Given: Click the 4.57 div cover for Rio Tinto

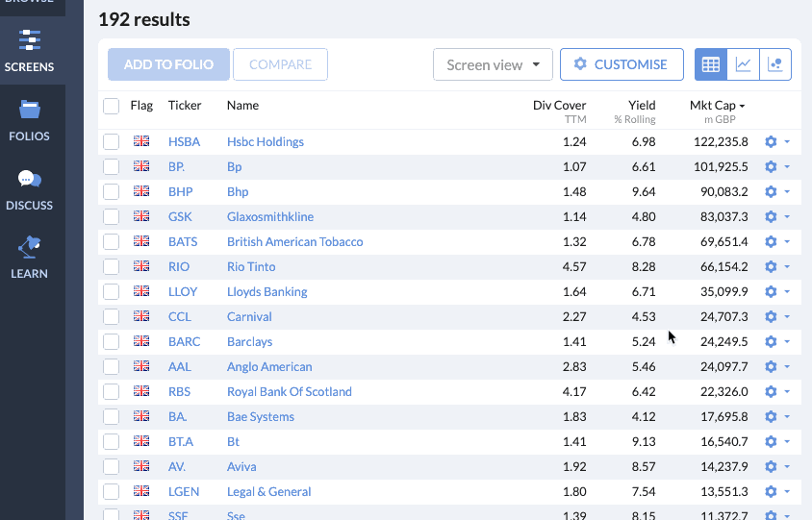Looking at the screenshot, I should [x=574, y=266].
